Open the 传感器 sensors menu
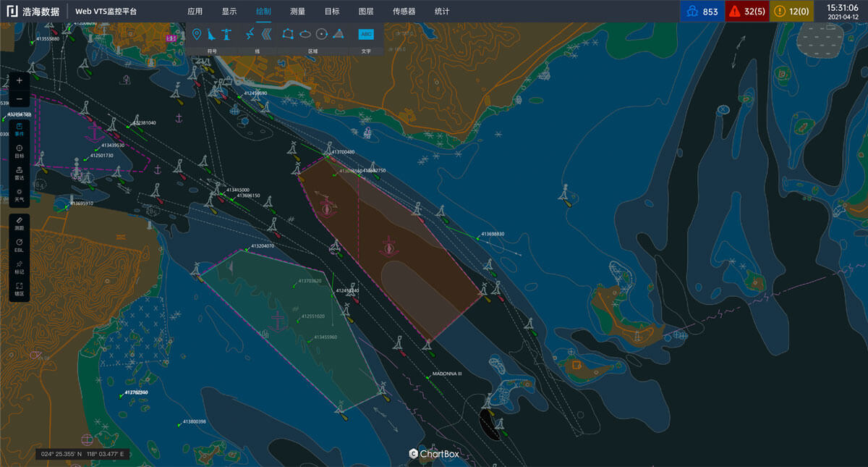 (x=404, y=12)
